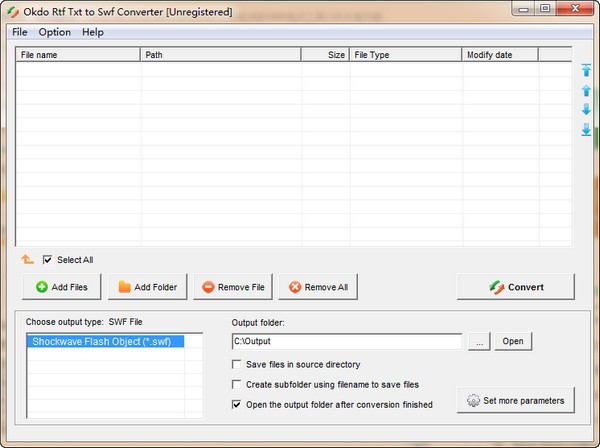Click the orange up-level arrow icon
Viewport: 600px width, 448px height.
pos(27,259)
